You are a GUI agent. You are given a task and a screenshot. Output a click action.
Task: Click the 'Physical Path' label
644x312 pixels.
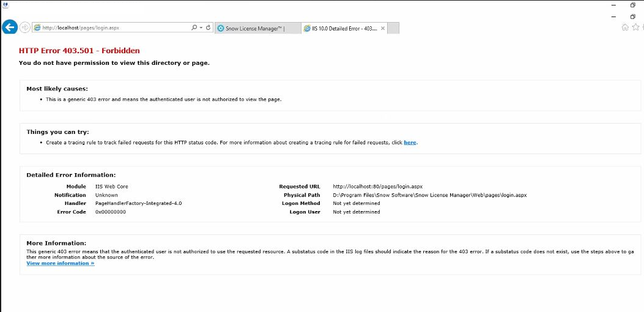pos(302,195)
